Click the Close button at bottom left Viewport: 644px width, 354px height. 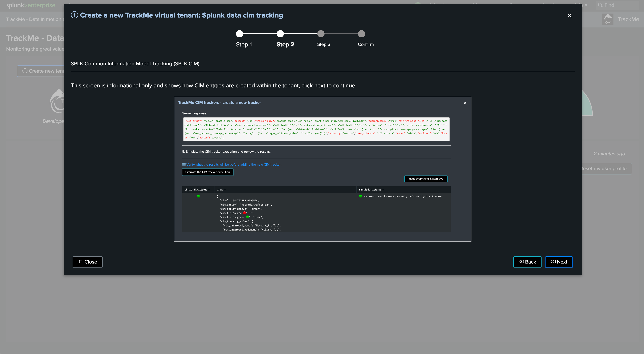coord(87,262)
